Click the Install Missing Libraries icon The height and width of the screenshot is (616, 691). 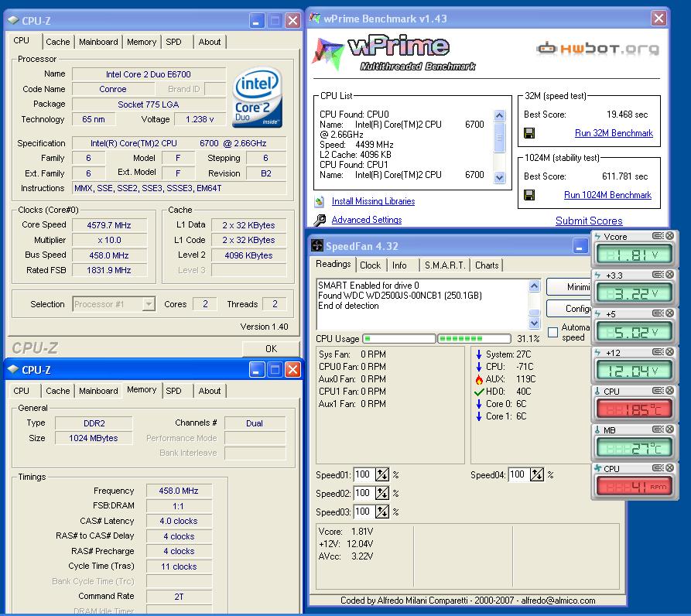319,201
